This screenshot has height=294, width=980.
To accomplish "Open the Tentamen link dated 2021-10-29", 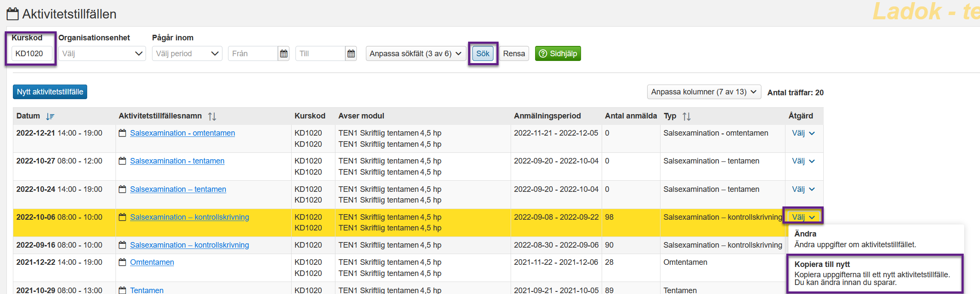I will coord(147,290).
